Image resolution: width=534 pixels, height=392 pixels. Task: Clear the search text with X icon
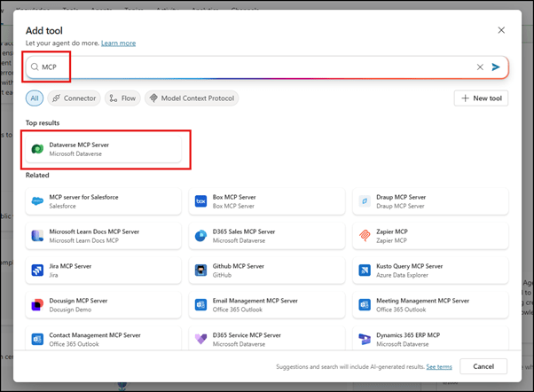[480, 67]
